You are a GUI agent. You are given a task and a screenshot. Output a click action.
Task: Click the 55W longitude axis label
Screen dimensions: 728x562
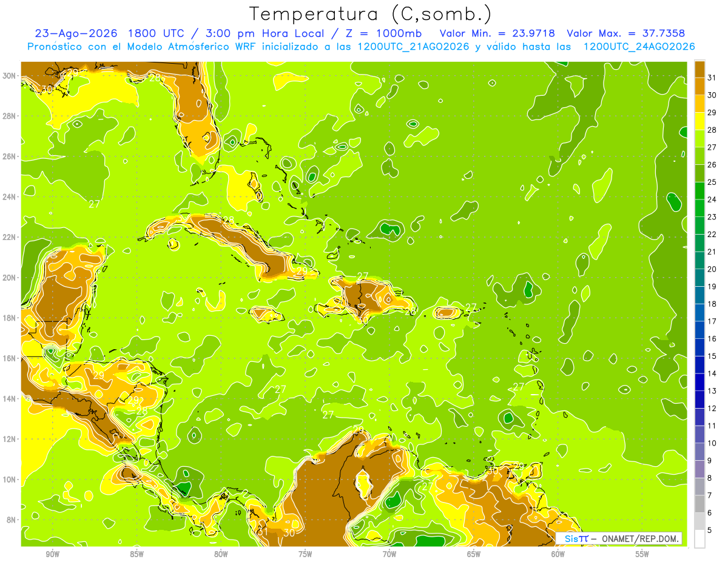(642, 554)
